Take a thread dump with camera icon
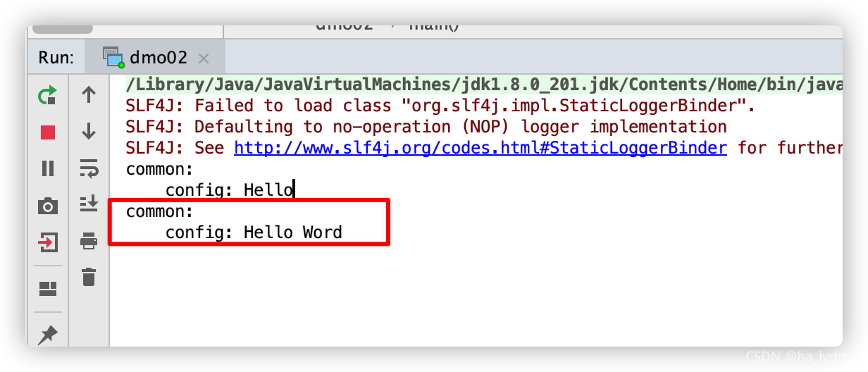868x372 pixels. (47, 206)
